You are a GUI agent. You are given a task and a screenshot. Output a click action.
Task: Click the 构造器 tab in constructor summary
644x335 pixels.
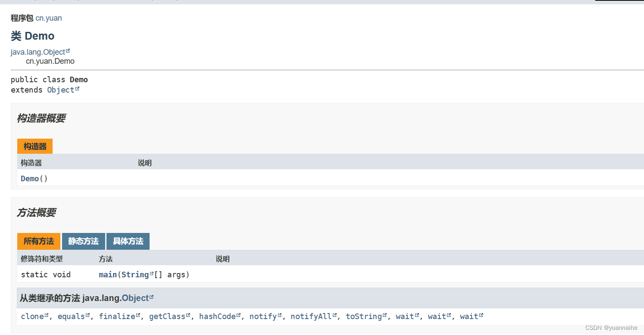point(34,146)
